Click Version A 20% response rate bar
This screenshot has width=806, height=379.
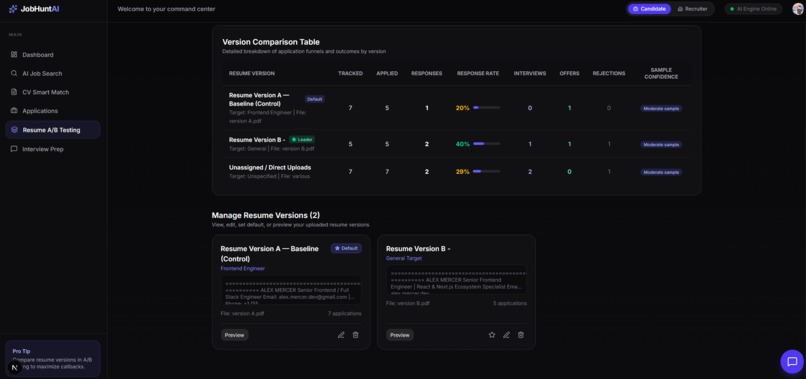[x=486, y=108]
